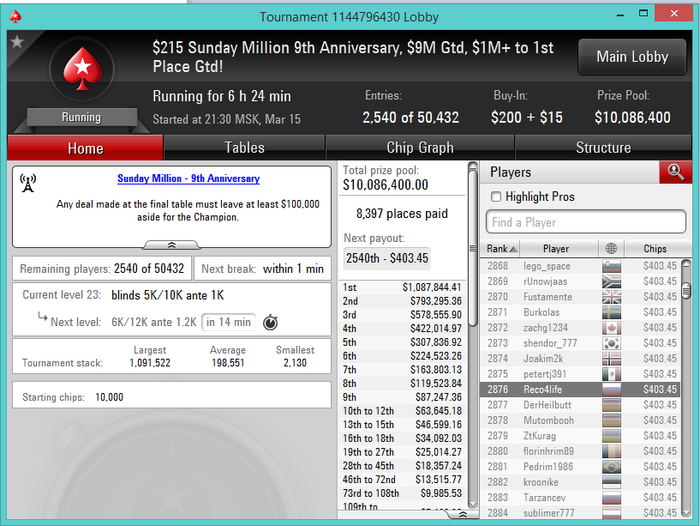This screenshot has width=700, height=526.
Task: Select player row kroonike
Action: pyautogui.click(x=580, y=482)
